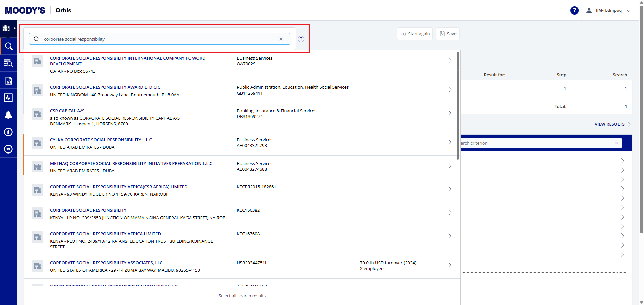Open the list search sidebar icon
Screen dimensions: 644x305
coord(8,63)
